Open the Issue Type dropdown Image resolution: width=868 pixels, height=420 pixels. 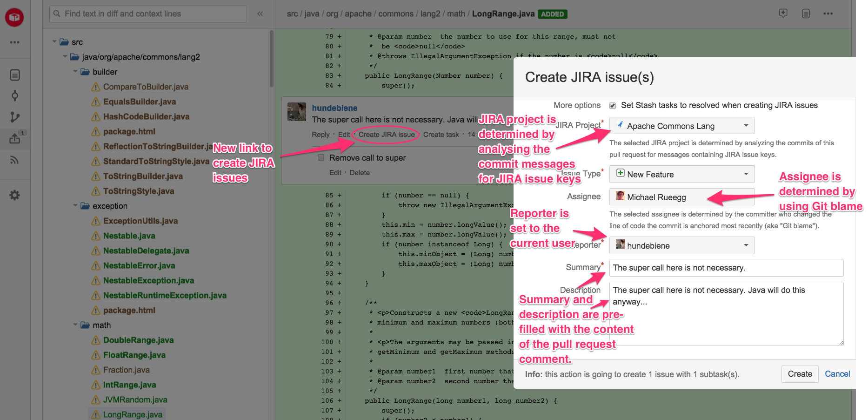(x=682, y=174)
